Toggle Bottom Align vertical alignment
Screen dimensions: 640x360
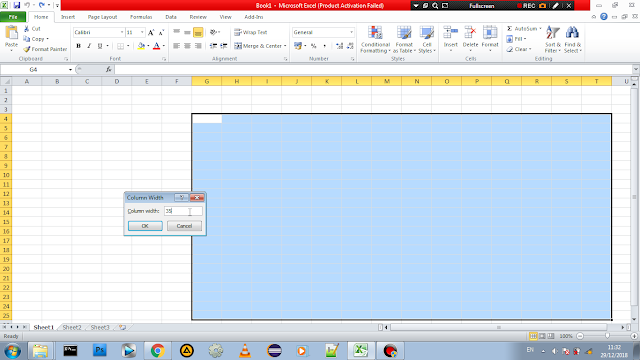click(x=198, y=32)
